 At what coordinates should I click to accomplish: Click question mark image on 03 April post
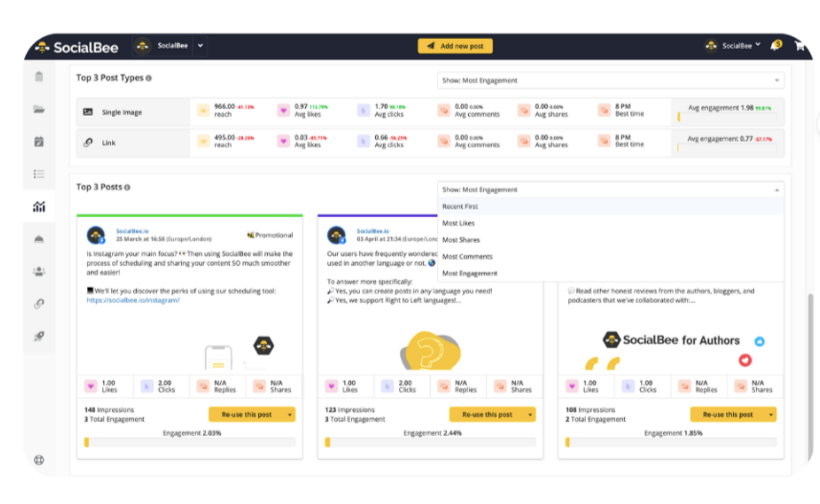coord(431,350)
